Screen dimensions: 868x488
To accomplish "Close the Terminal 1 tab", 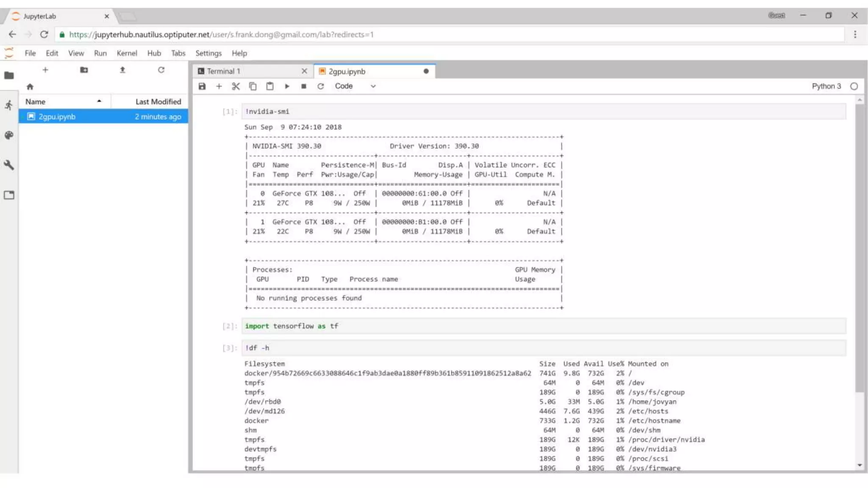I will pyautogui.click(x=304, y=72).
